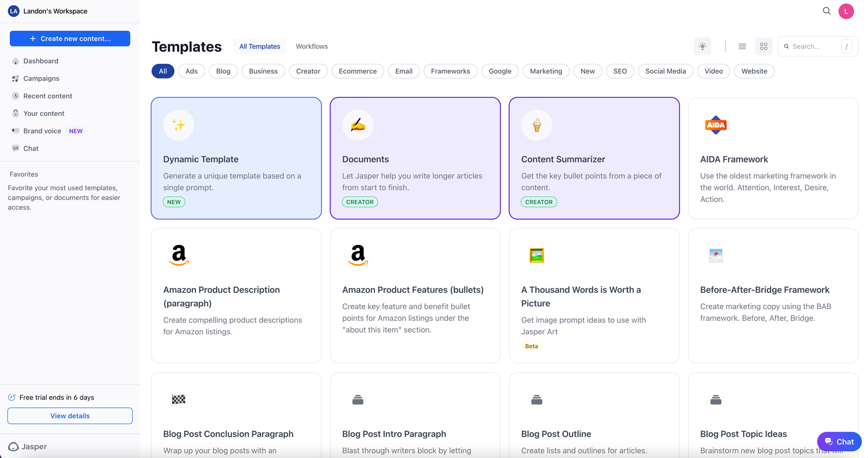Switch to grid view layout icon
Viewport: 868px width, 458px height.
click(764, 46)
